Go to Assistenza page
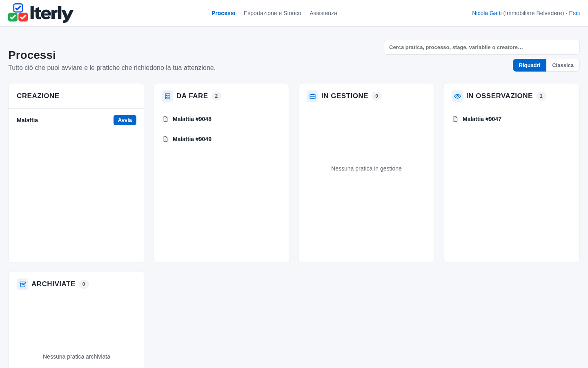This screenshot has width=588, height=368. [323, 13]
